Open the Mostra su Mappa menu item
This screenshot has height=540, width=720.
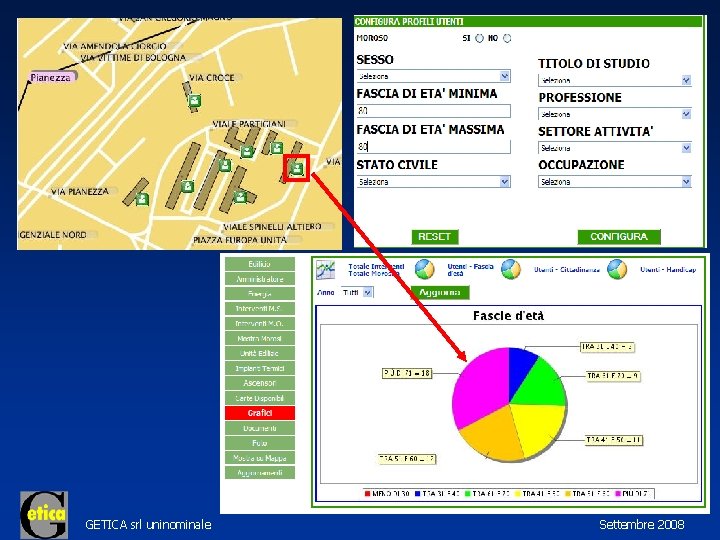pyautogui.click(x=259, y=458)
